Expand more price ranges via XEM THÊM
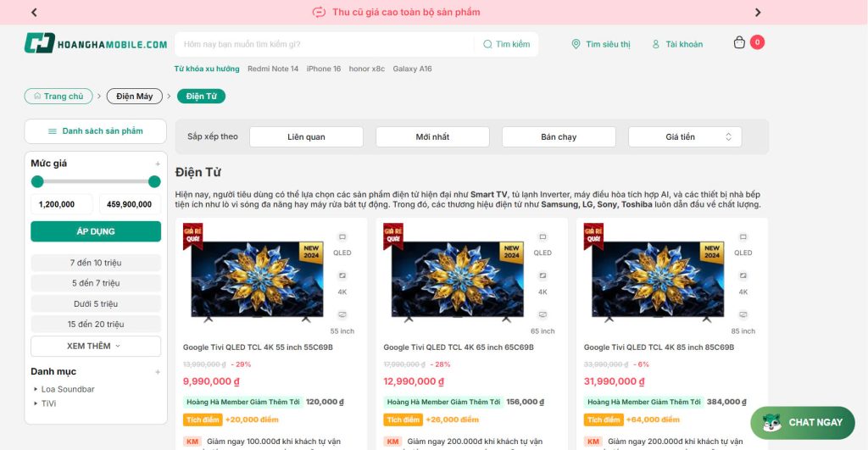This screenshot has height=450, width=868. 96,346
